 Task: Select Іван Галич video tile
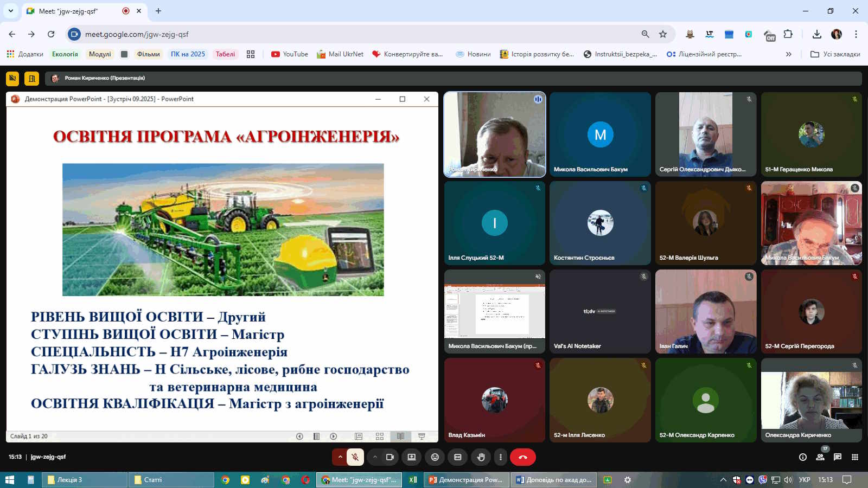tap(705, 312)
